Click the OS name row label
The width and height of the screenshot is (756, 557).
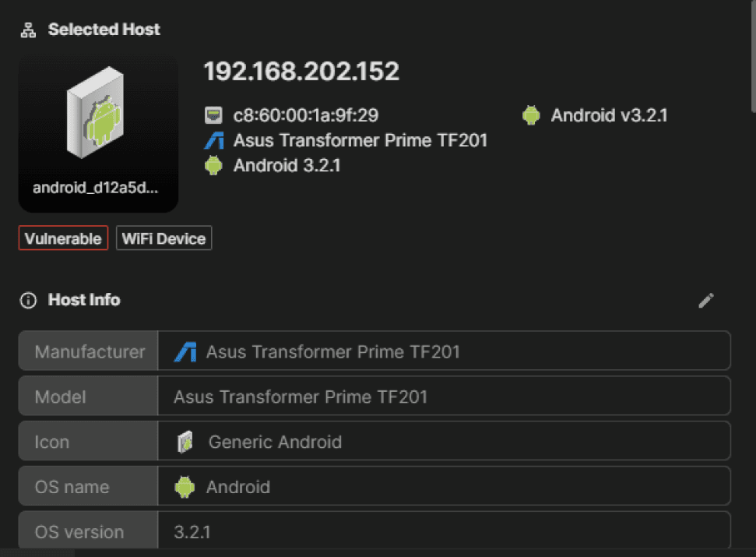pyautogui.click(x=89, y=486)
